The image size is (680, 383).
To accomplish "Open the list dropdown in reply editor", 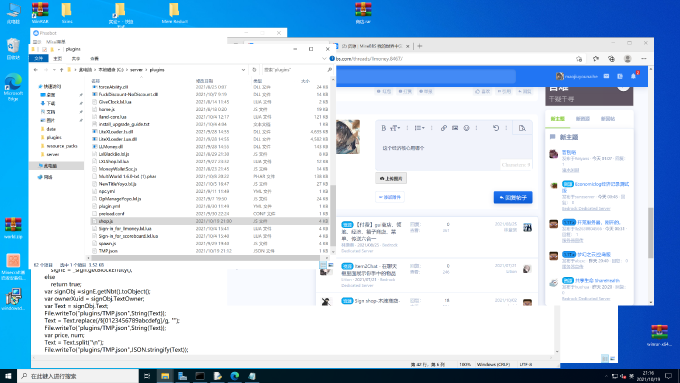I will click(x=419, y=128).
